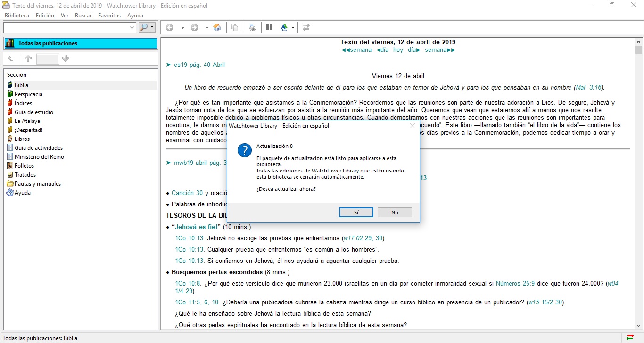Open the es19 pág. 40 Abril link
This screenshot has height=343, width=644.
(199, 65)
